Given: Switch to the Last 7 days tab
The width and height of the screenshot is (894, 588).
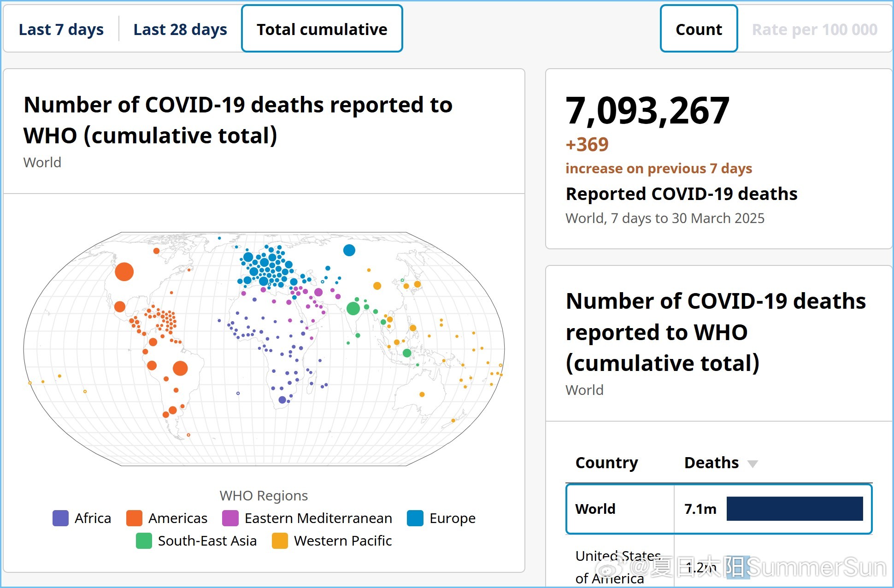Looking at the screenshot, I should [61, 29].
